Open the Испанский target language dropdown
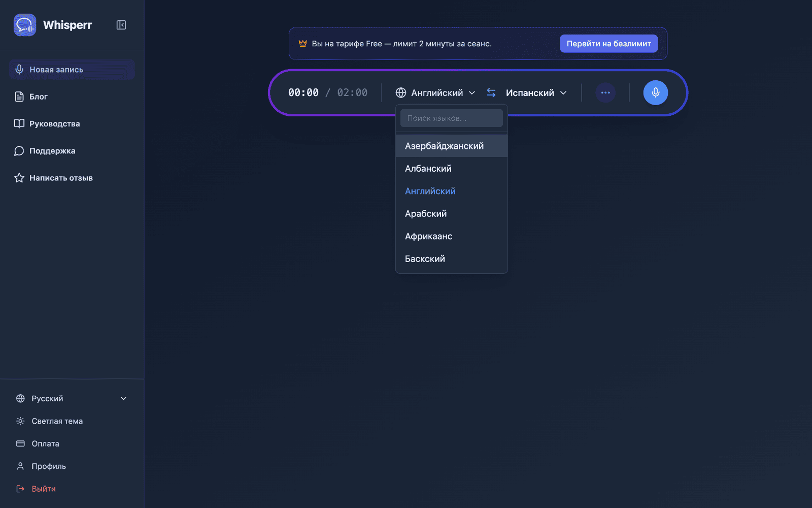The height and width of the screenshot is (508, 812). [x=536, y=92]
